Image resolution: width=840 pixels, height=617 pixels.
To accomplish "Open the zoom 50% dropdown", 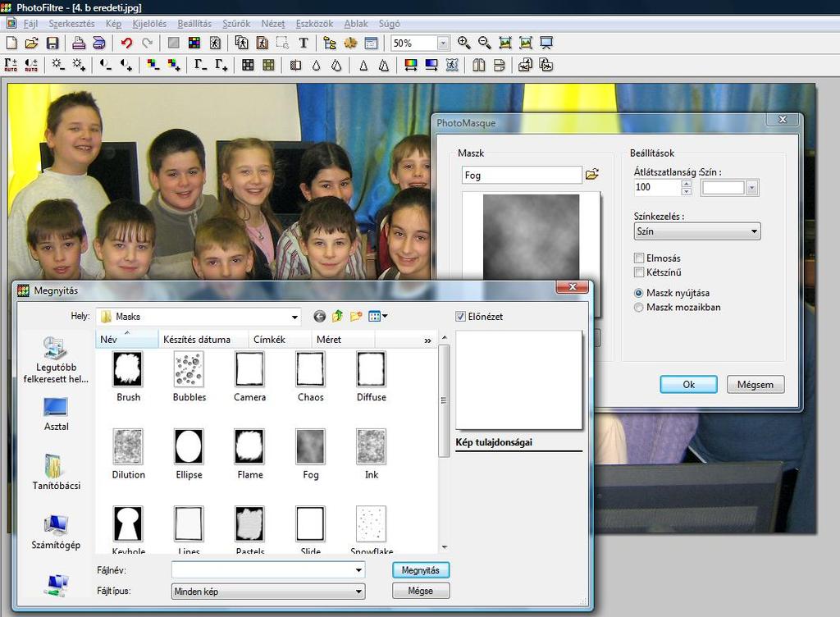I will (x=443, y=43).
